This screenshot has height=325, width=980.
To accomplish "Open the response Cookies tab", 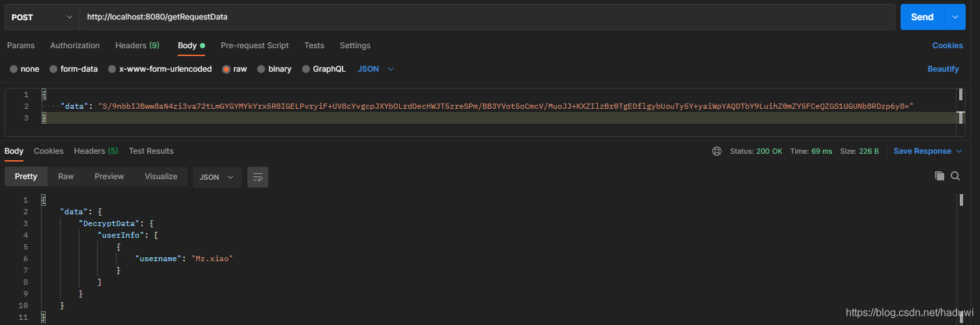I will click(x=49, y=151).
